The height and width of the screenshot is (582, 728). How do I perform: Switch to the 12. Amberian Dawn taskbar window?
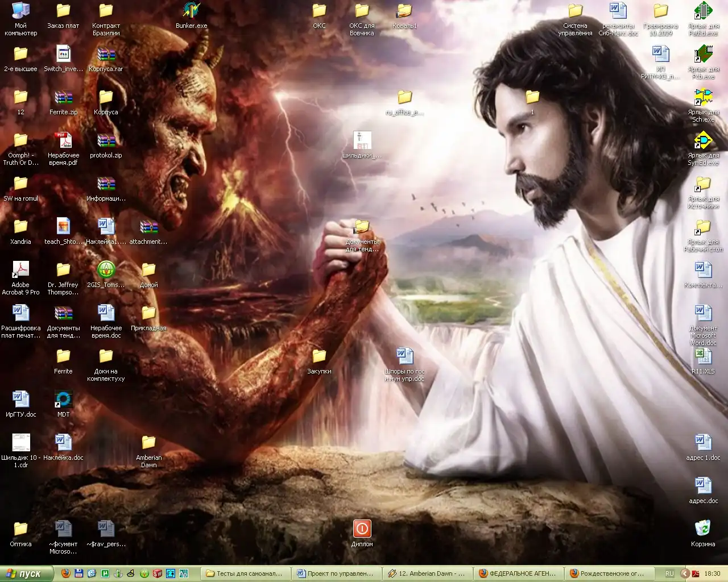point(427,573)
